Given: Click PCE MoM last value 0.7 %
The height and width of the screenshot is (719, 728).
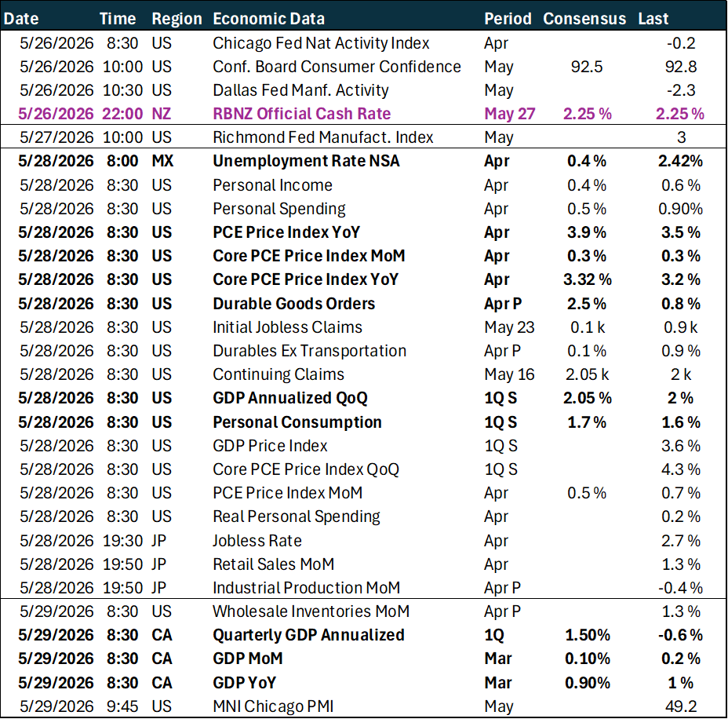Looking at the screenshot, I should pyautogui.click(x=681, y=493).
